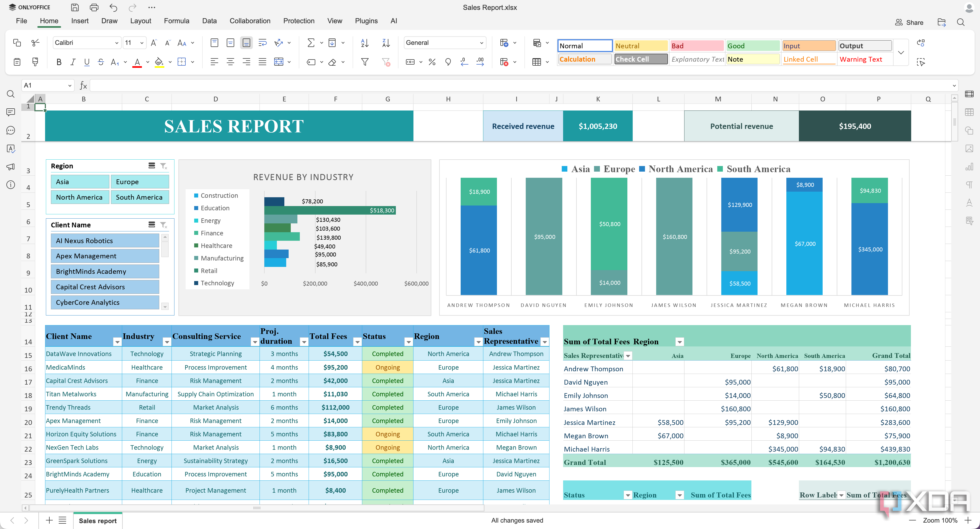Toggle multi-select on the Region slicer

(x=152, y=166)
